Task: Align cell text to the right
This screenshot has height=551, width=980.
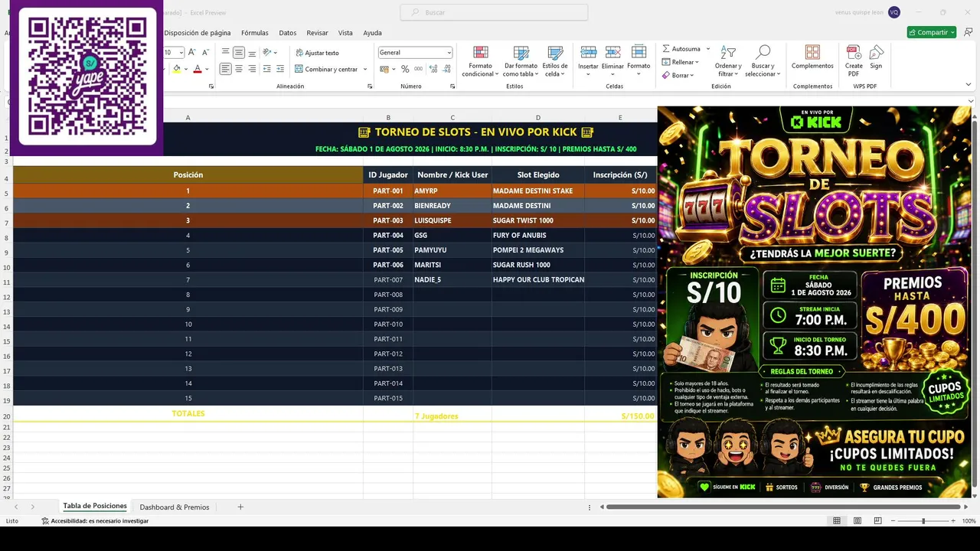Action: (253, 69)
